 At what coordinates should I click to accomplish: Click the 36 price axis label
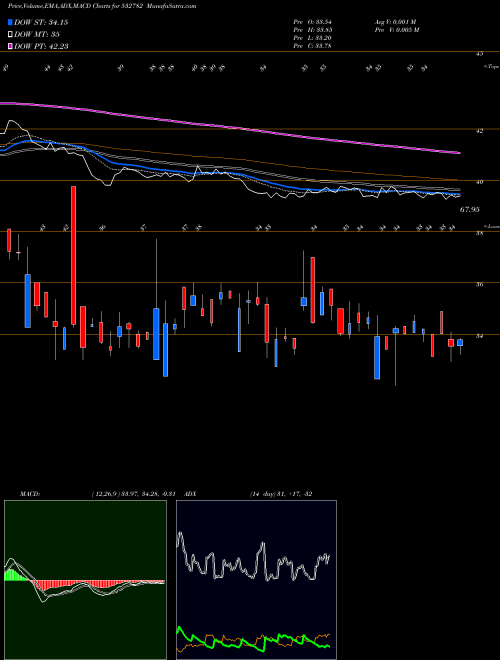(x=480, y=285)
